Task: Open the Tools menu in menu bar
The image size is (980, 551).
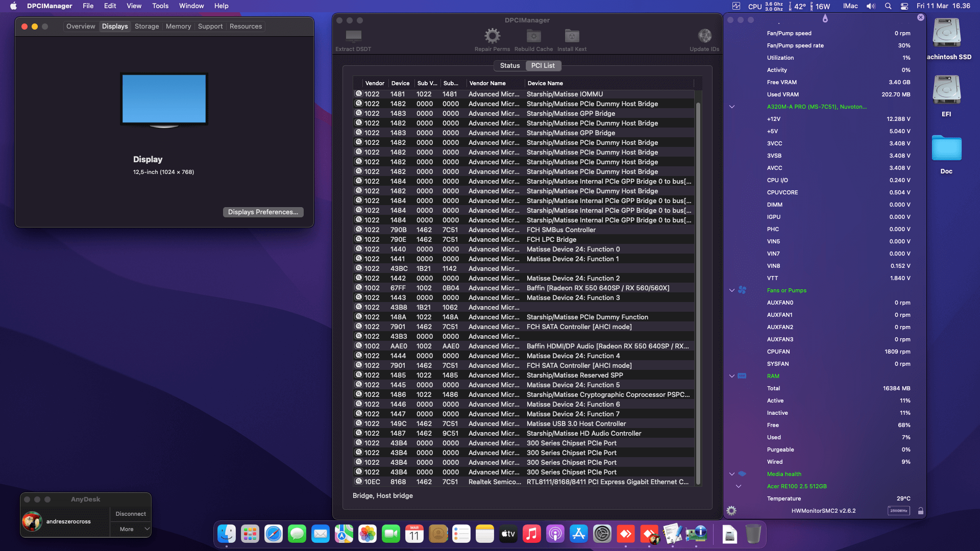Action: [160, 6]
